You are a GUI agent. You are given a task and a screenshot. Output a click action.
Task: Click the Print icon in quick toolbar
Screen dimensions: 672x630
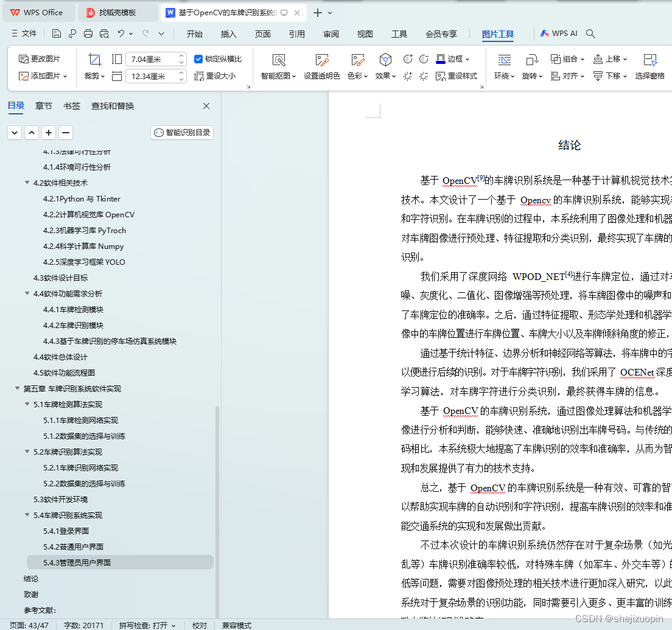[x=88, y=33]
